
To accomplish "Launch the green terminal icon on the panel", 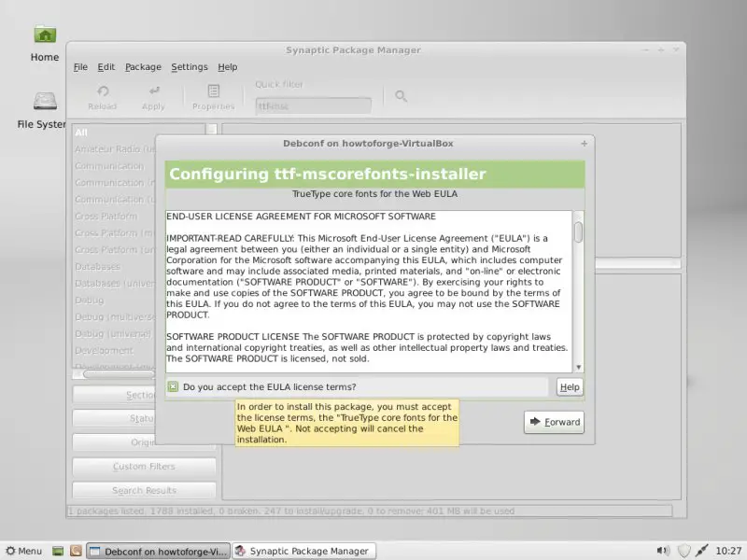I will pos(58,551).
